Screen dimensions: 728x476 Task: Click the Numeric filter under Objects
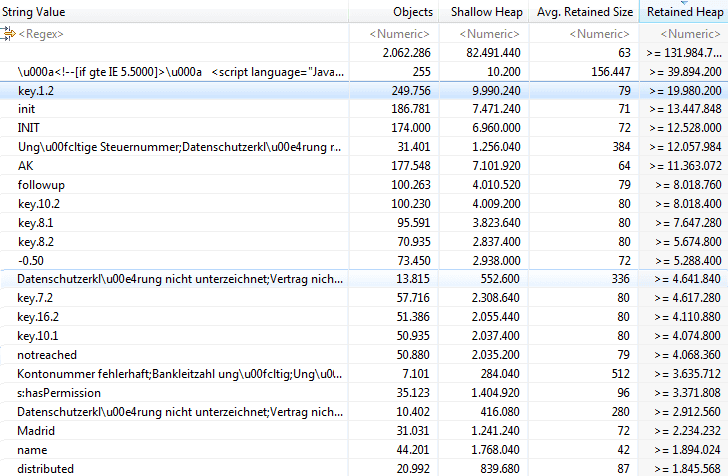402,34
